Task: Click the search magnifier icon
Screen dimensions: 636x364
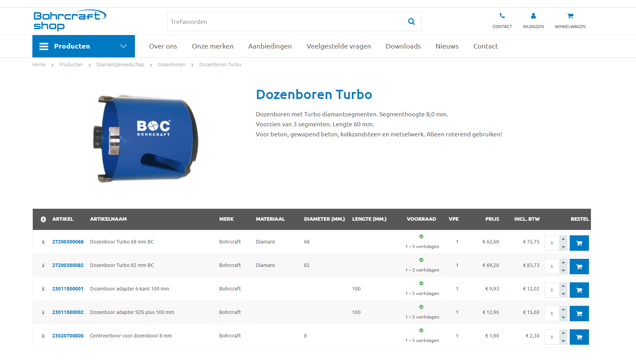Action: tap(411, 22)
